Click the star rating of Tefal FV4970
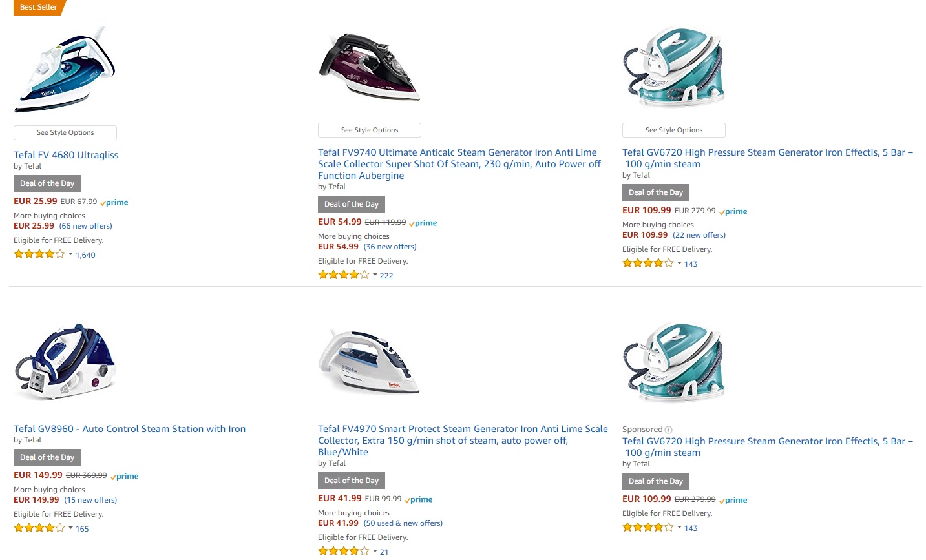Screen dimensions: 926x560 343,552
